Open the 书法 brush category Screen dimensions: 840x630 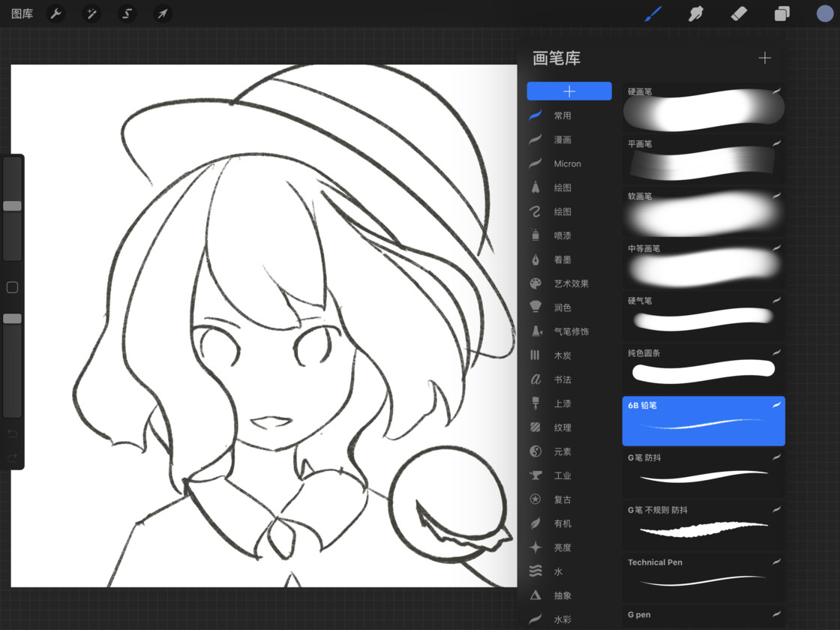click(562, 379)
